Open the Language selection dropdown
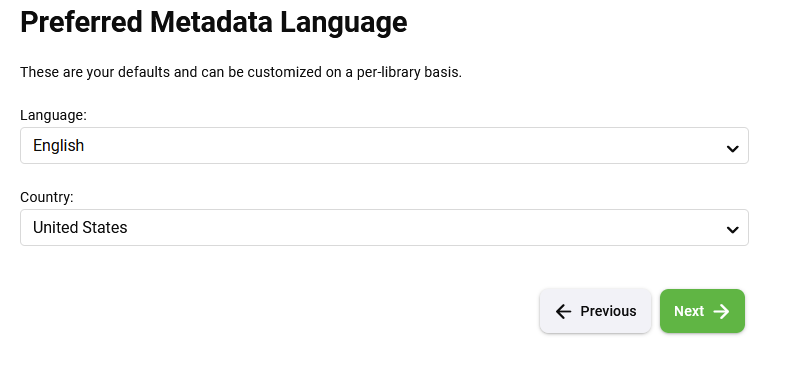This screenshot has height=366, width=787. pos(384,146)
